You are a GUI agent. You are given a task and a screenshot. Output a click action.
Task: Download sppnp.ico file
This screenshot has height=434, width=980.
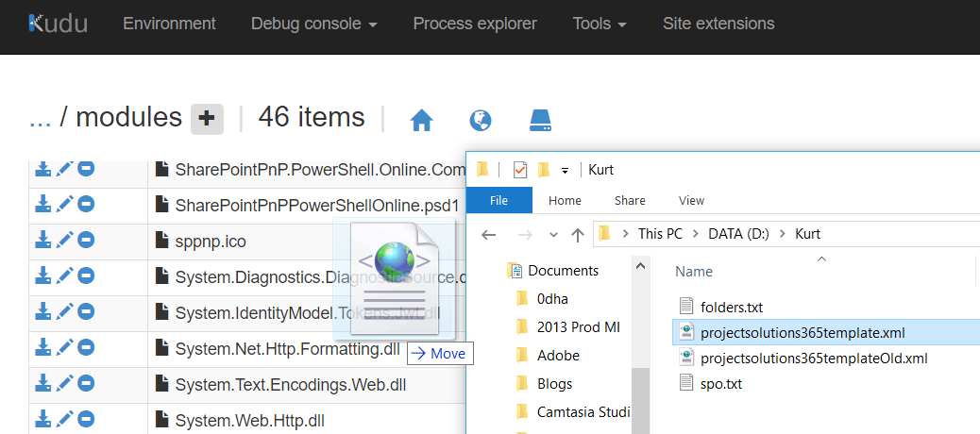coord(42,239)
